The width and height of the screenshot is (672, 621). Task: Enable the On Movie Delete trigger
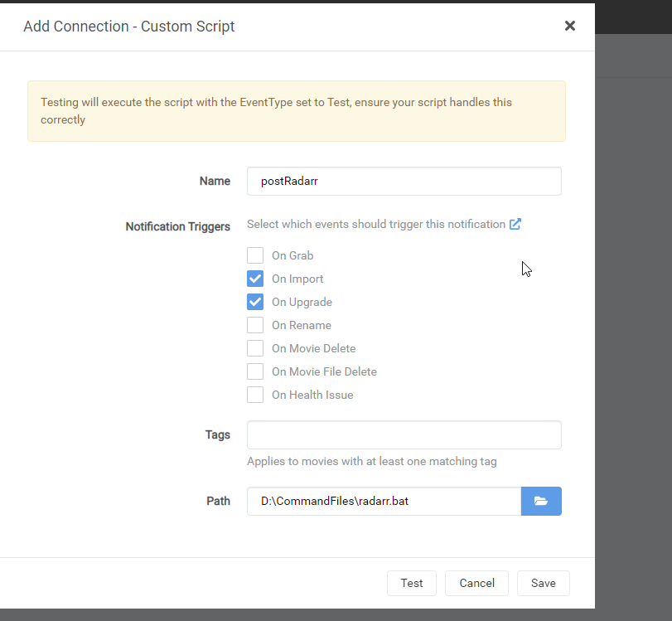255,347
